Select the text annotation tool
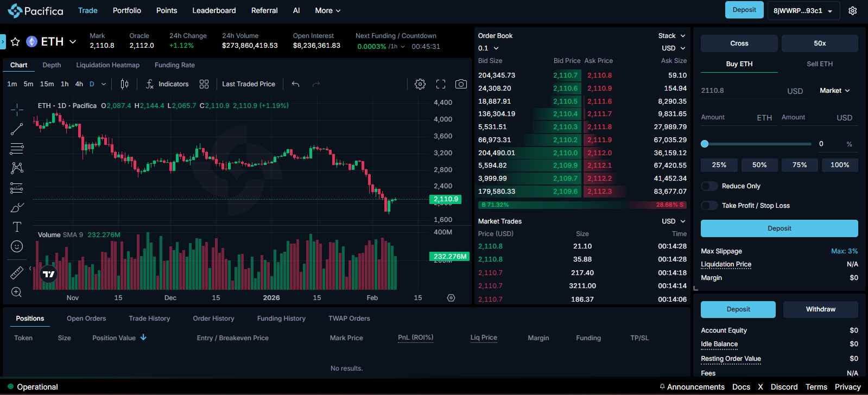 [x=17, y=227]
